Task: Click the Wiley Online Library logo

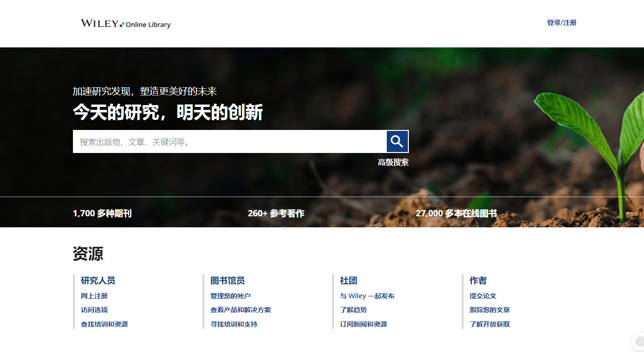Action: click(125, 23)
